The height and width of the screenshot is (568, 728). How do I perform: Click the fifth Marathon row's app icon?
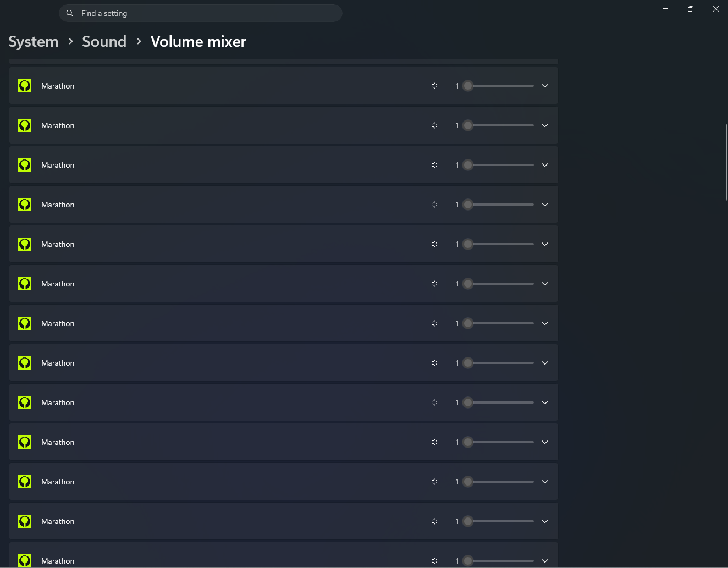point(25,244)
